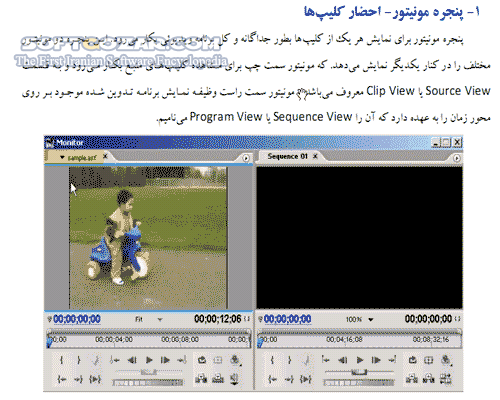Screen dimensions: 500x400
Task: Click the 00;00;12;06 duration in the source monitor
Action: pyautogui.click(x=218, y=319)
